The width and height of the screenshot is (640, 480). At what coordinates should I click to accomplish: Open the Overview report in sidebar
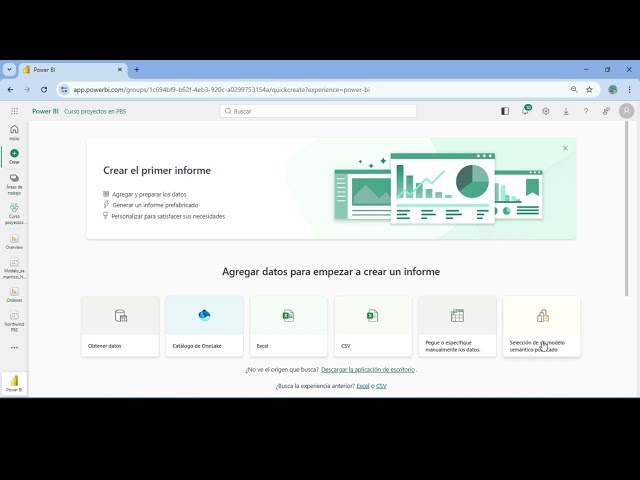(14, 242)
